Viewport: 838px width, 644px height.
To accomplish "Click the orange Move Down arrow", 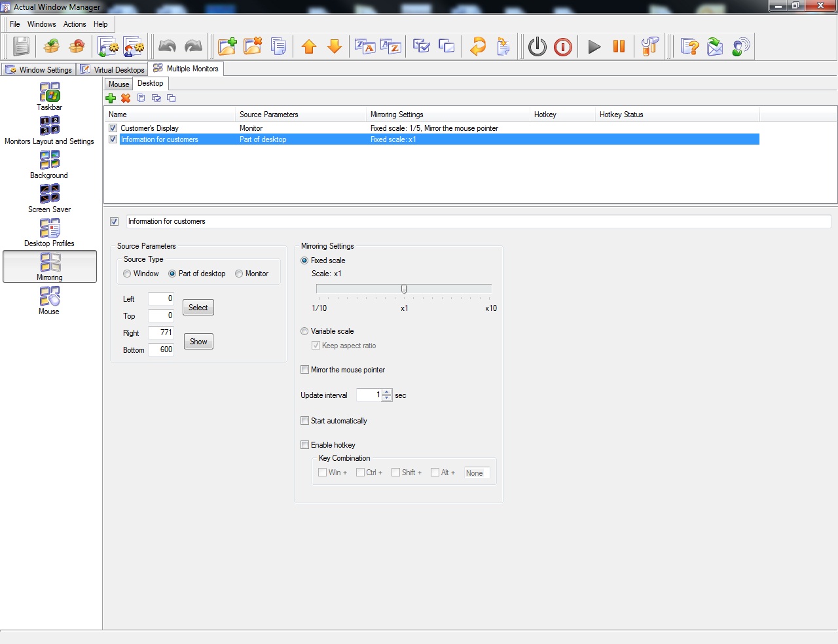I will tap(335, 46).
